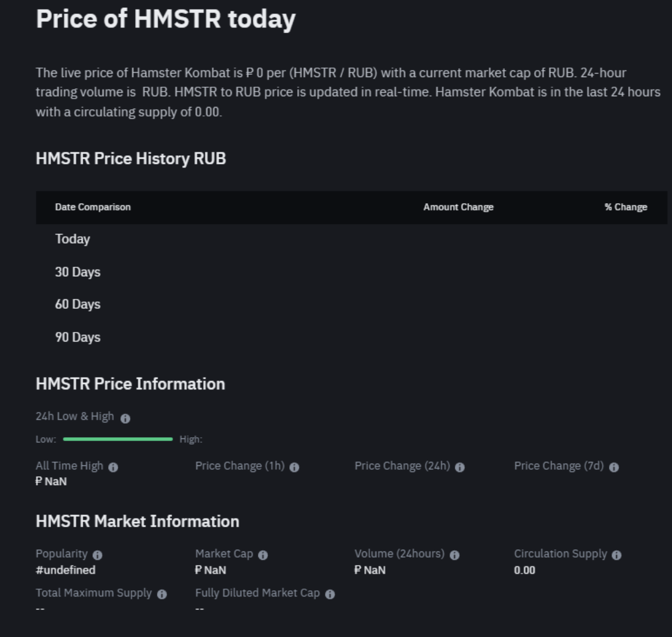
Task: Select the Today row in price history
Action: tap(73, 239)
